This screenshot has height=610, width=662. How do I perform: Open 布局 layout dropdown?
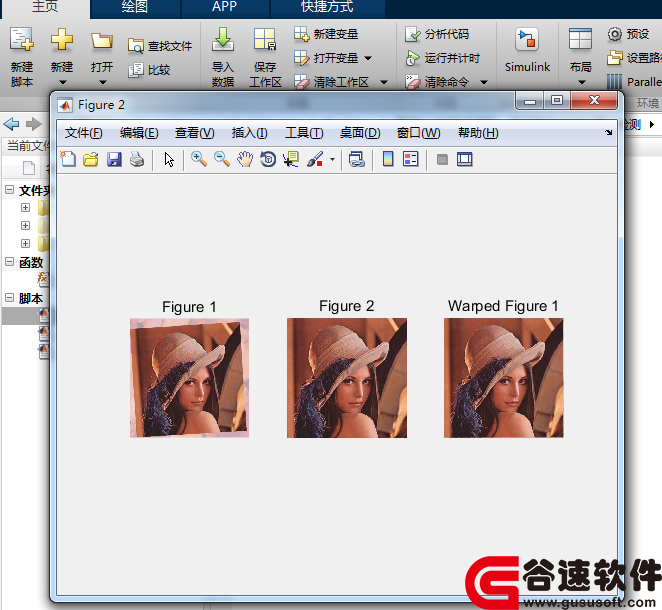pos(581,57)
